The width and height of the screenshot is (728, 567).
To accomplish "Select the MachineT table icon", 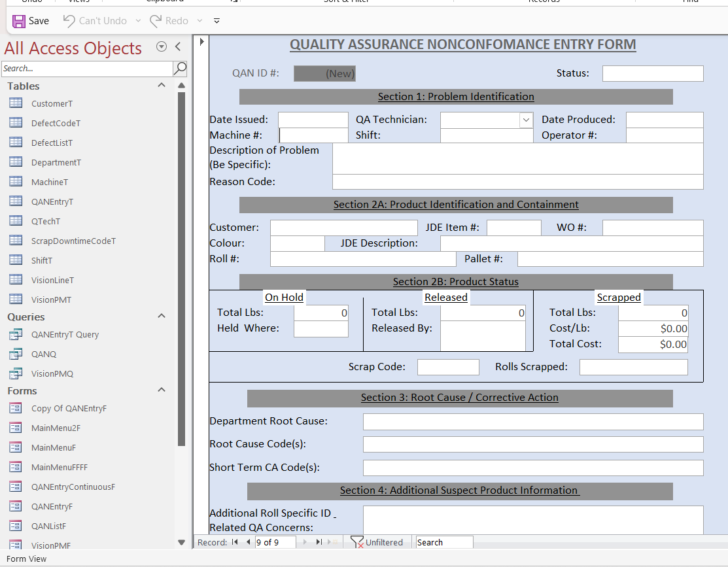I will (x=16, y=181).
